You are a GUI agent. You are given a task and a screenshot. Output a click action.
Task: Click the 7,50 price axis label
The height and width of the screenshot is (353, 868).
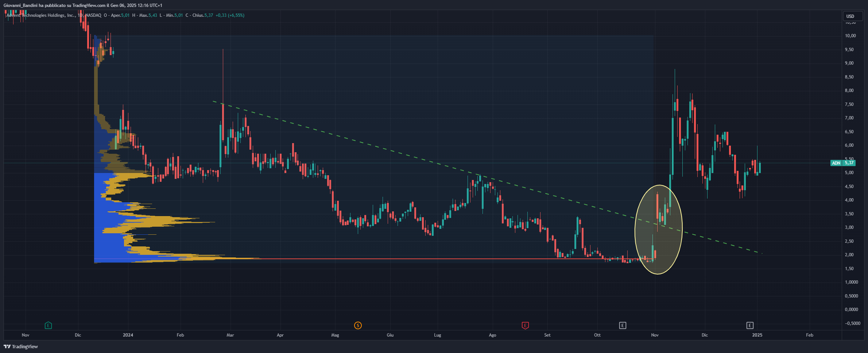[849, 104]
